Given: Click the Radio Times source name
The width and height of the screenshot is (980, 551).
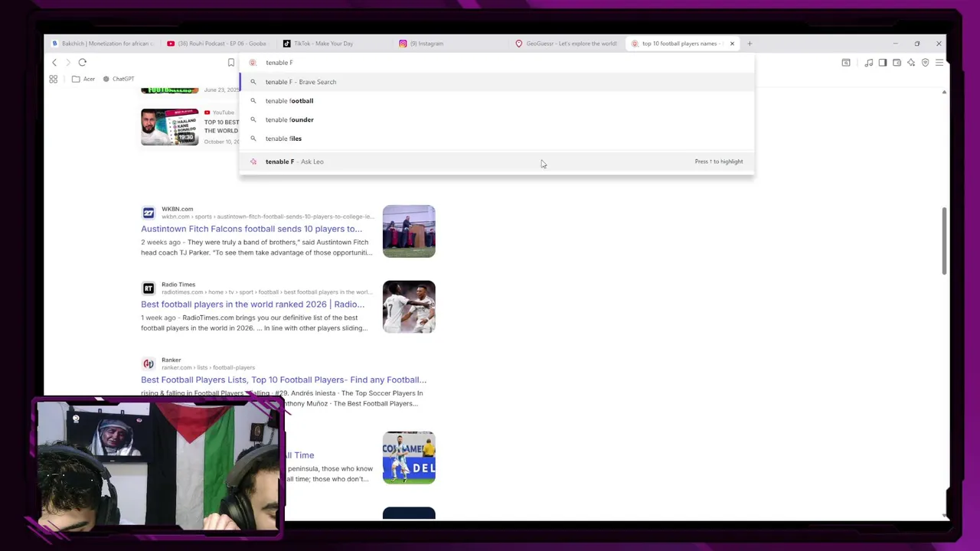Looking at the screenshot, I should (x=178, y=285).
